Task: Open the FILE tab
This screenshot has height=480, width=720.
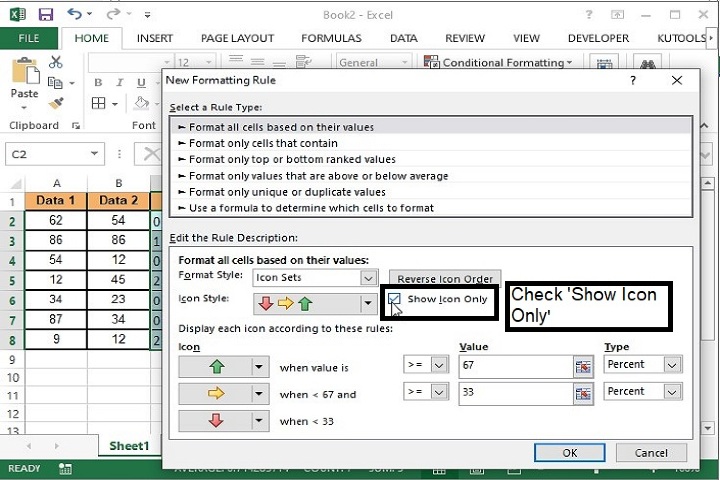Action: coord(29,39)
